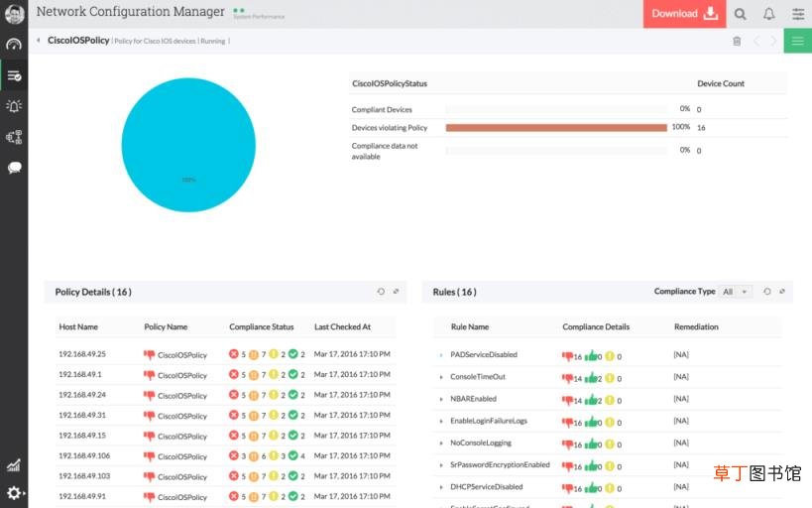Open header quick settings sliders icon
The image size is (812, 508).
click(x=798, y=14)
